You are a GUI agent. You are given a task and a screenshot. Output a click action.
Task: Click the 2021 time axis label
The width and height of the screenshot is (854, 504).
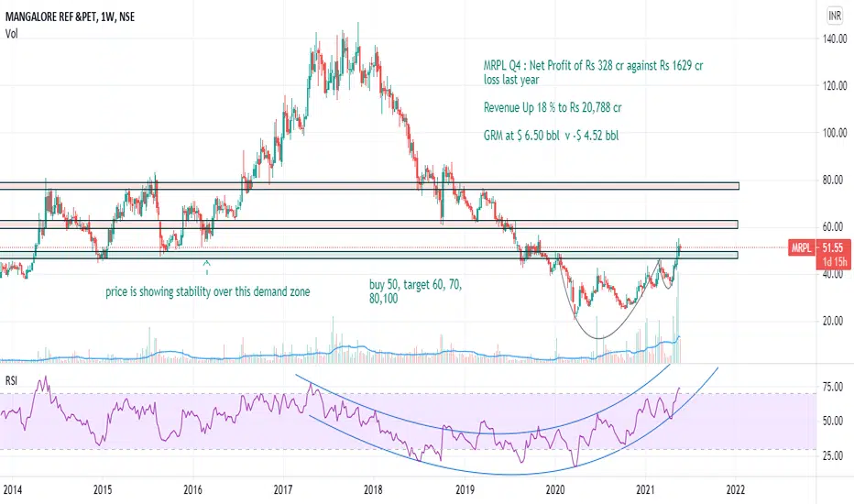coord(645,489)
